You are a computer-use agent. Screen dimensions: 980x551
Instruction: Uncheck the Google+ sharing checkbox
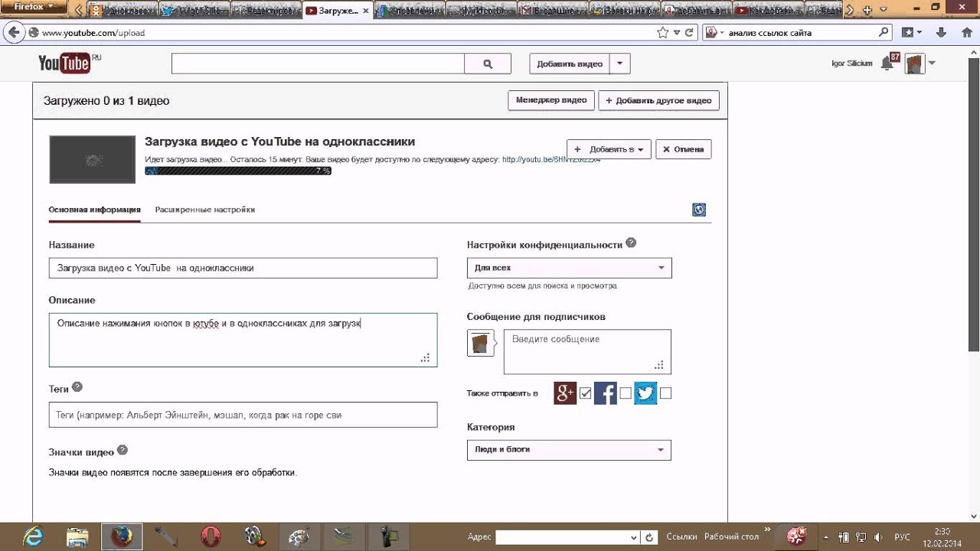coord(586,393)
